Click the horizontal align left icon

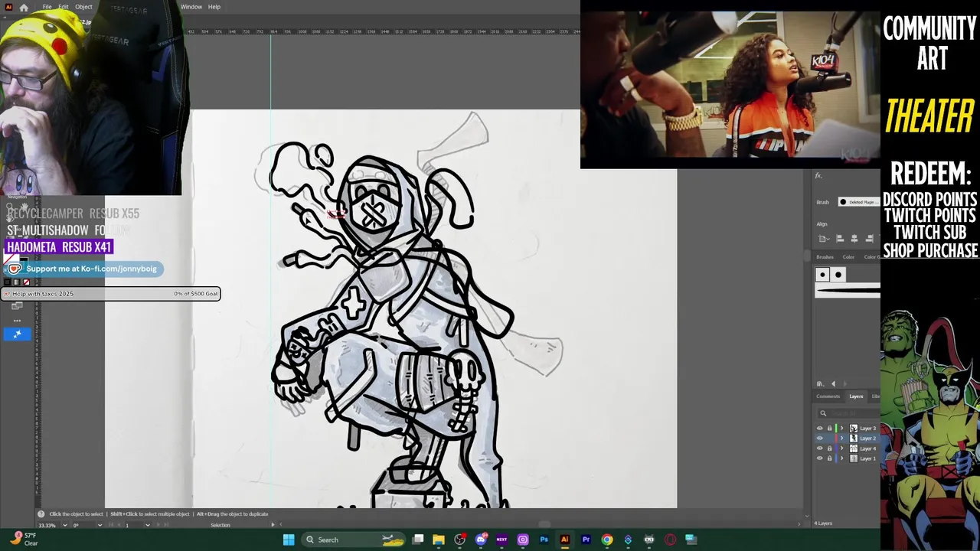(x=840, y=239)
